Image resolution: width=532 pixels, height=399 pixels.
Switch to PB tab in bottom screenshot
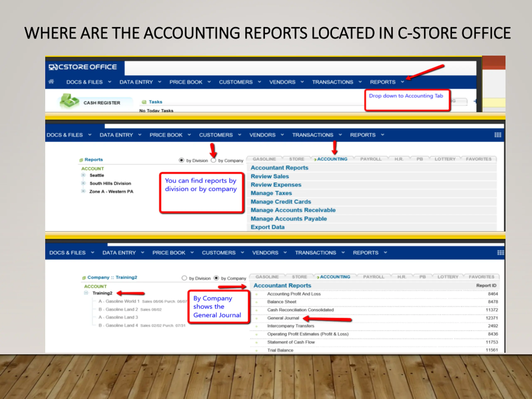(x=422, y=277)
